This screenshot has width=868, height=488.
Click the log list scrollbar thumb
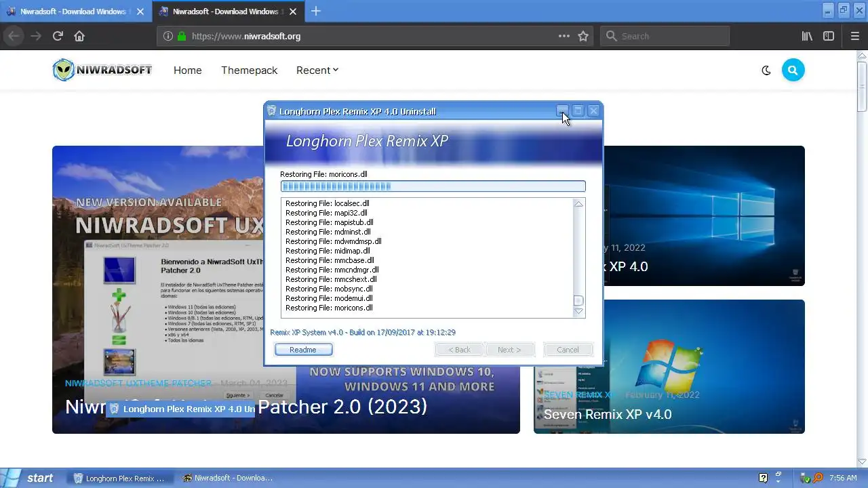578,301
